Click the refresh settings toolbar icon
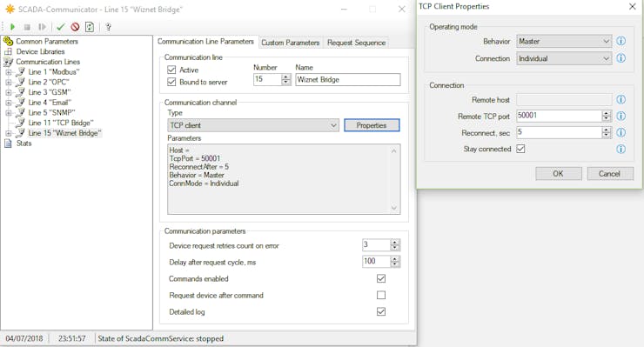 point(89,27)
